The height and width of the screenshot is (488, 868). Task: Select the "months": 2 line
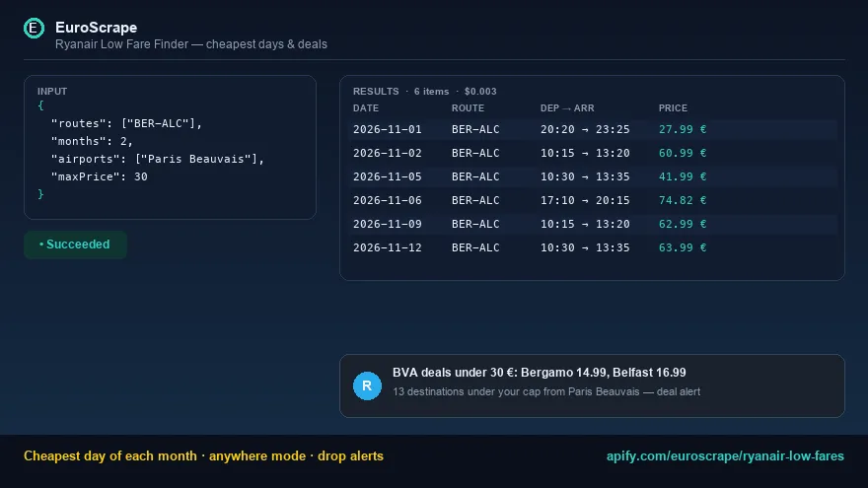pyautogui.click(x=92, y=141)
